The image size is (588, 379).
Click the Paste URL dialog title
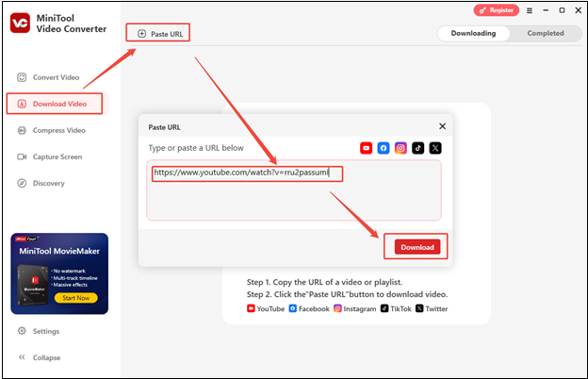[x=164, y=127]
